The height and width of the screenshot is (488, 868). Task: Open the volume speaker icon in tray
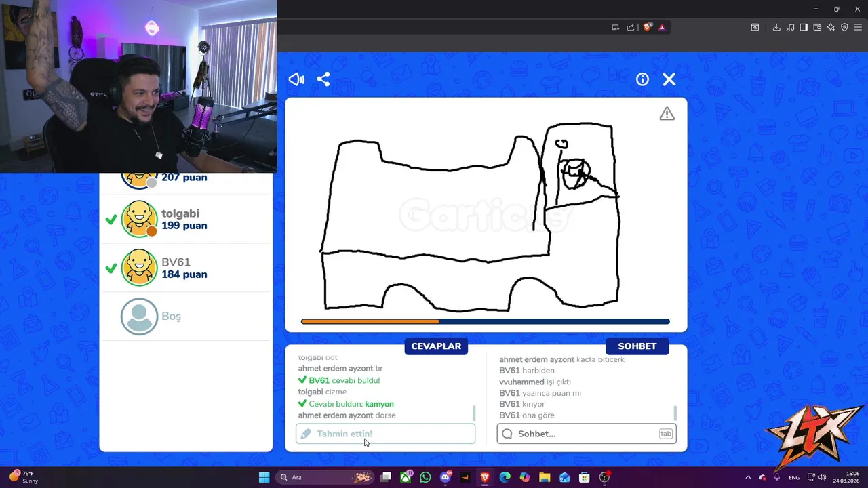[x=823, y=477]
